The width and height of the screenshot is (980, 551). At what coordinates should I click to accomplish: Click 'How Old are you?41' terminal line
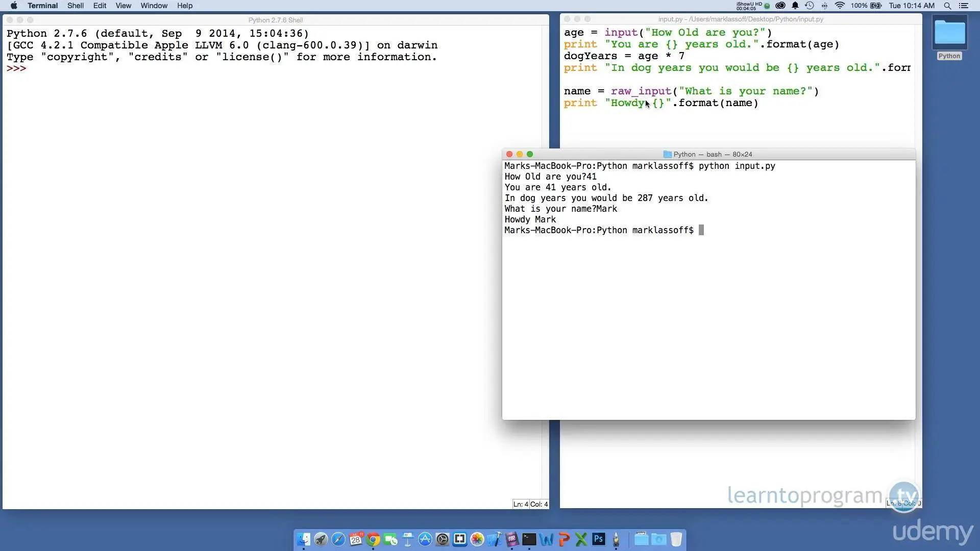550,177
